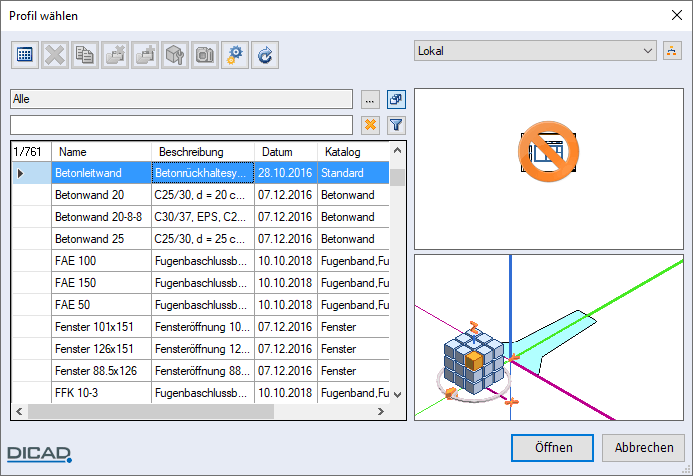Sort by the Katalog column header
The width and height of the screenshot is (693, 476).
353,152
